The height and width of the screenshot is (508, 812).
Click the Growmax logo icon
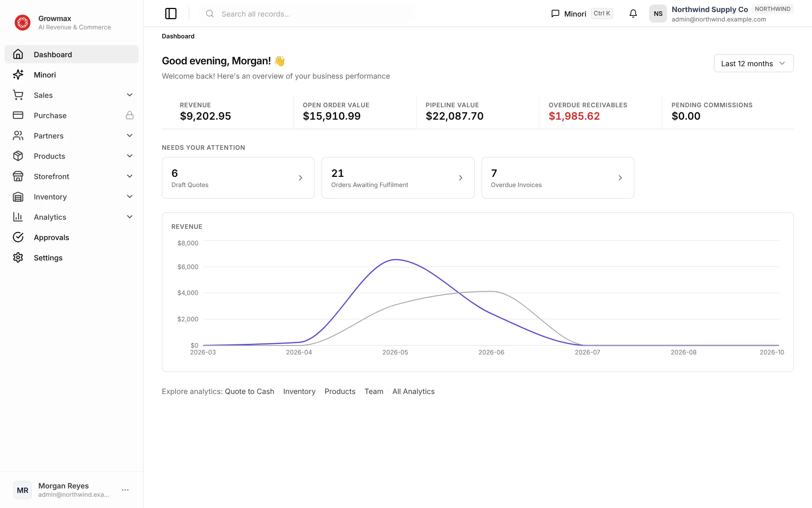click(23, 23)
